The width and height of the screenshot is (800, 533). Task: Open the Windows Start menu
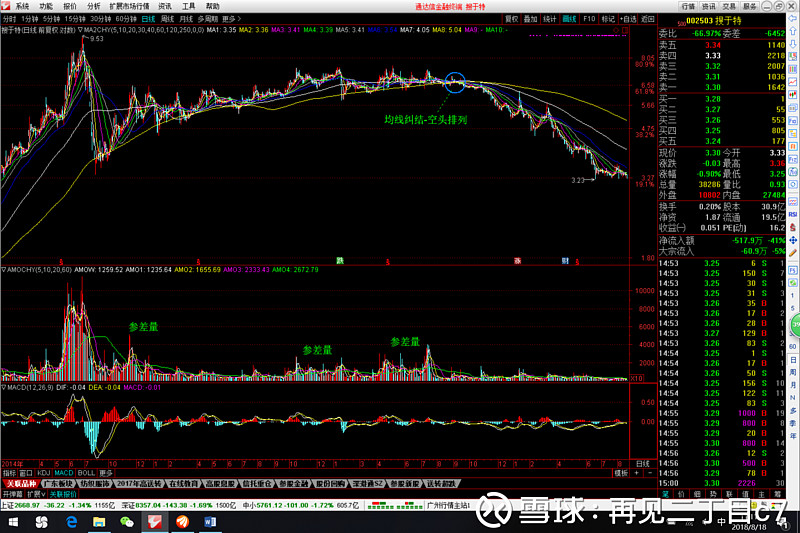click(13, 522)
